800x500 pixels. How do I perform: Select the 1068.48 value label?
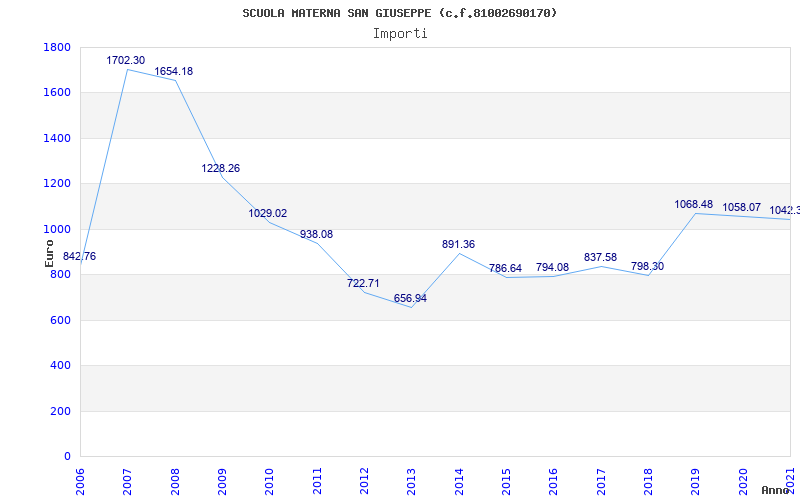[x=693, y=205]
